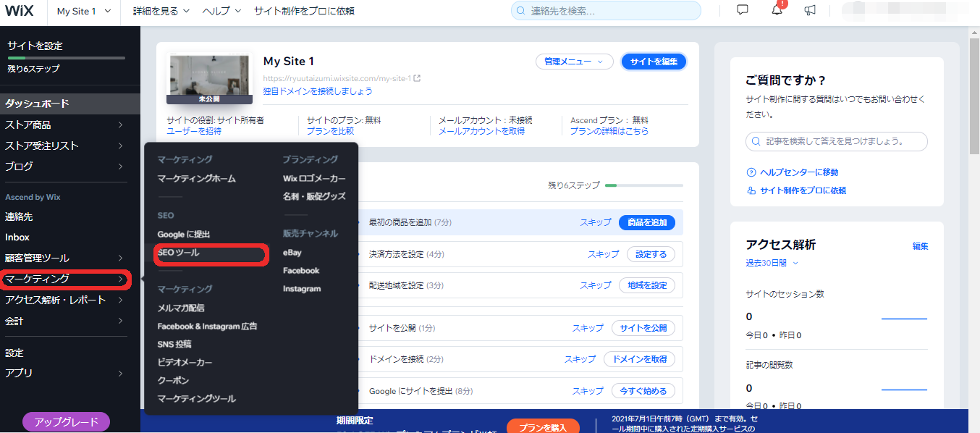The width and height of the screenshot is (980, 433).
Task: Click 設定する button for payment
Action: 651,254
